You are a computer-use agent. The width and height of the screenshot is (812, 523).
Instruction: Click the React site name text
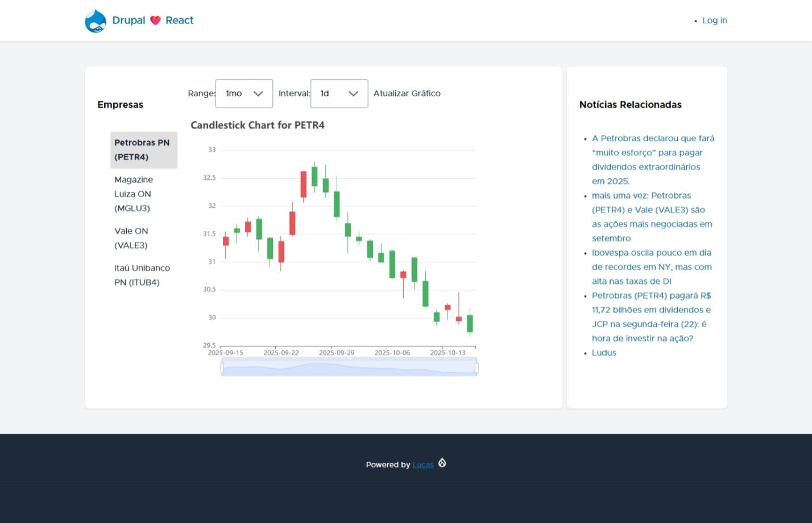179,20
